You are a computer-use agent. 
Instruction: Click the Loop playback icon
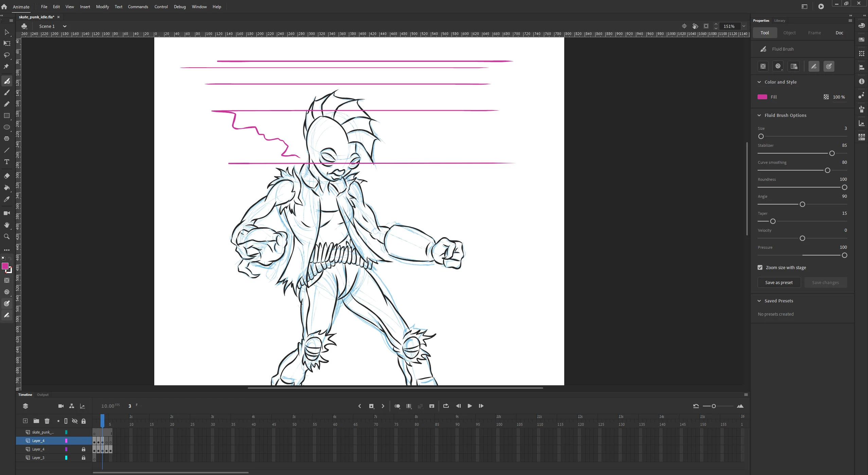(x=446, y=406)
